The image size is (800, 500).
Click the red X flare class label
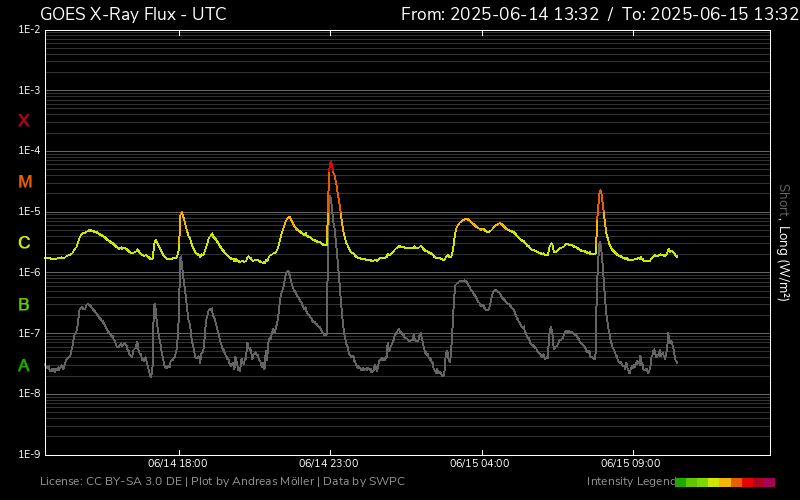[24, 121]
